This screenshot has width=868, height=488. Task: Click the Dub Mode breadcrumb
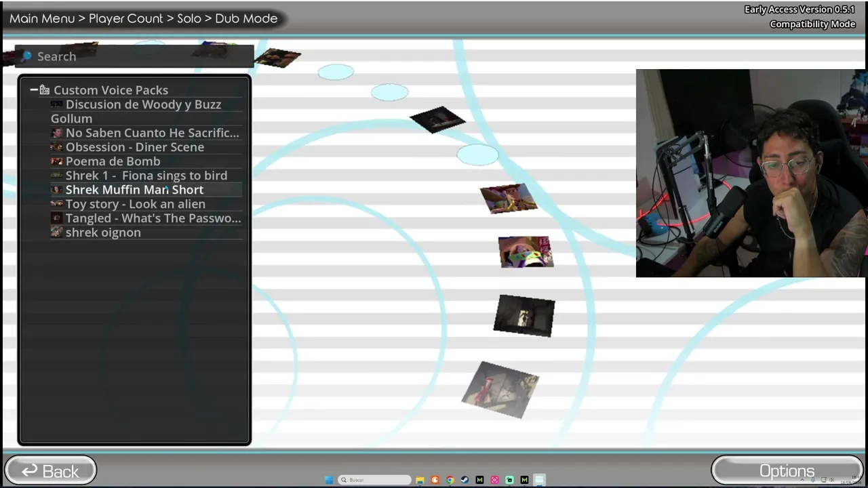pos(246,18)
